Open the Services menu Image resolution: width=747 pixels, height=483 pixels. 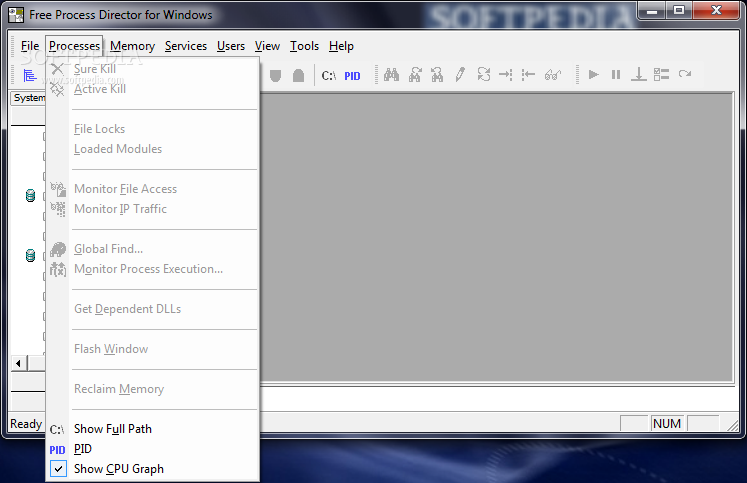[x=186, y=46]
